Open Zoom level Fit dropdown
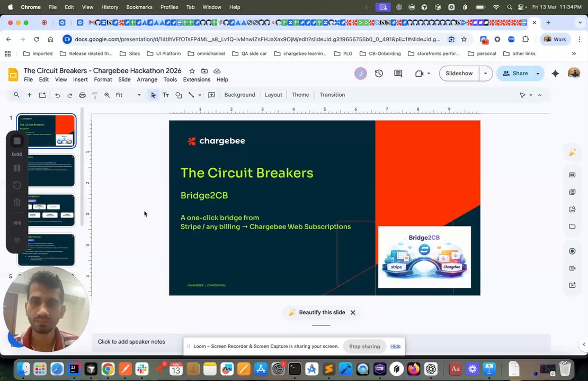 (x=128, y=95)
